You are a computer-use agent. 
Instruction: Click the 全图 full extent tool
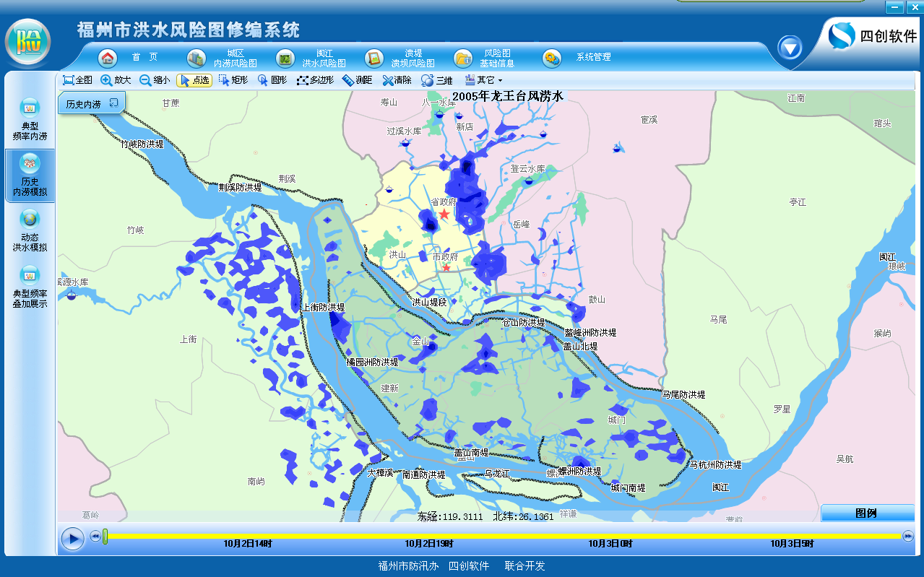pyautogui.click(x=77, y=80)
